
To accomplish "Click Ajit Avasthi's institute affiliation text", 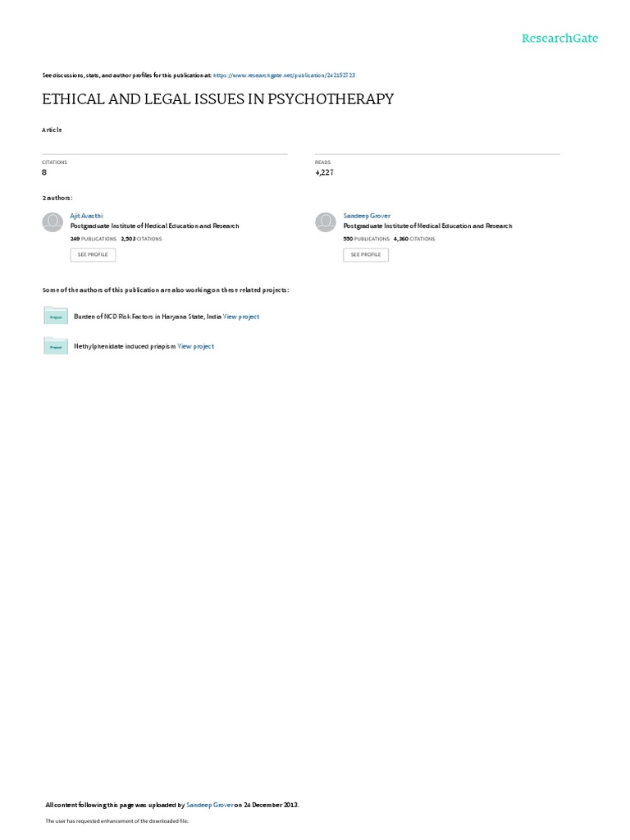I will point(155,226).
